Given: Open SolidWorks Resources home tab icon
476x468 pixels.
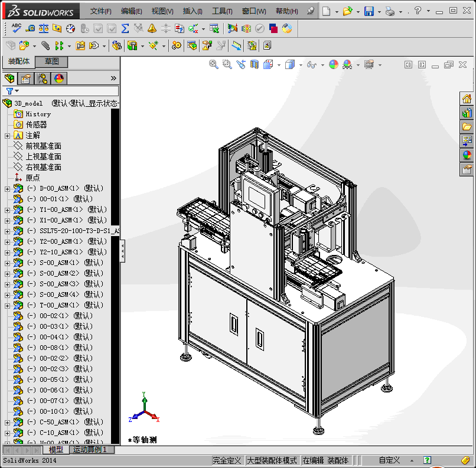Looking at the screenshot, I should click(x=467, y=99).
